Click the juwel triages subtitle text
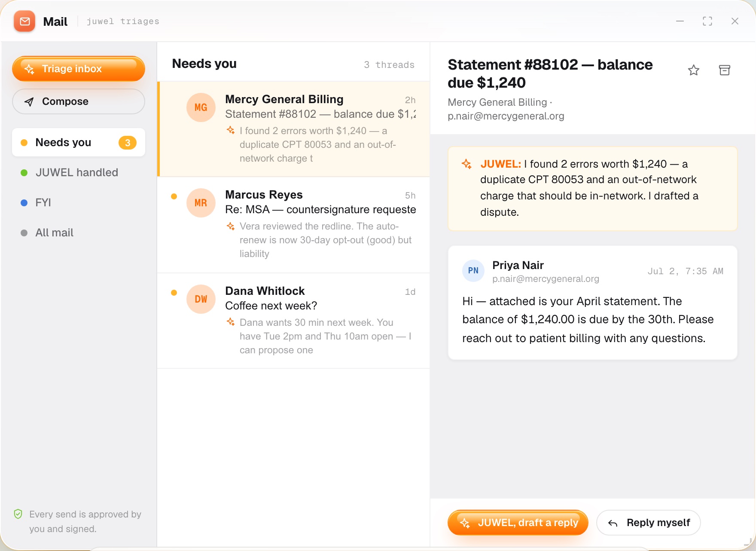 point(123,21)
